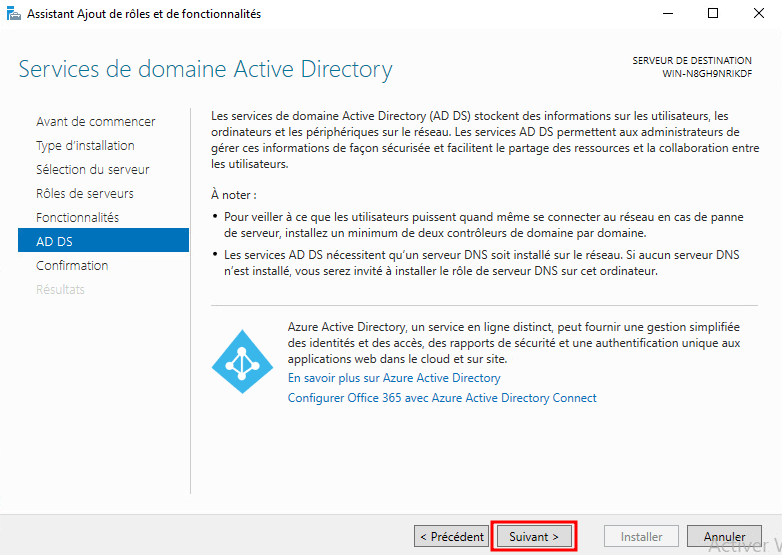Cancel the wizard with Annuler

coord(724,537)
